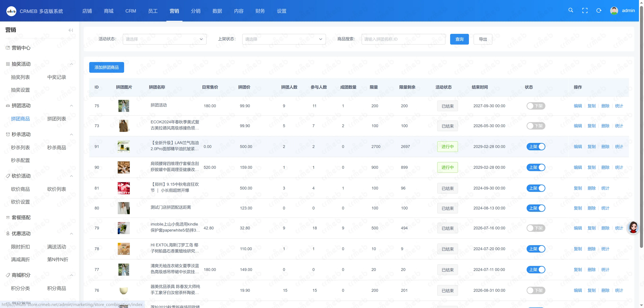Click the 拼团活动 sidebar icon

click(8, 106)
